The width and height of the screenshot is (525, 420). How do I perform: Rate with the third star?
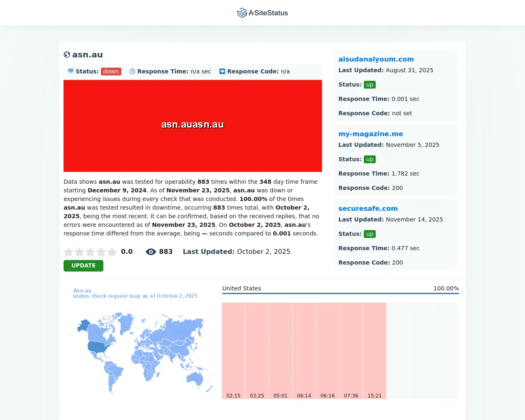tap(90, 252)
